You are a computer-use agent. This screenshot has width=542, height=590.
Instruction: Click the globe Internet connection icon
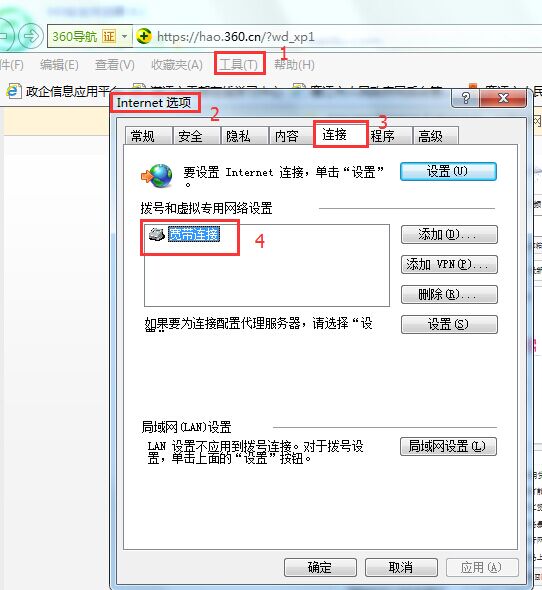coord(157,176)
